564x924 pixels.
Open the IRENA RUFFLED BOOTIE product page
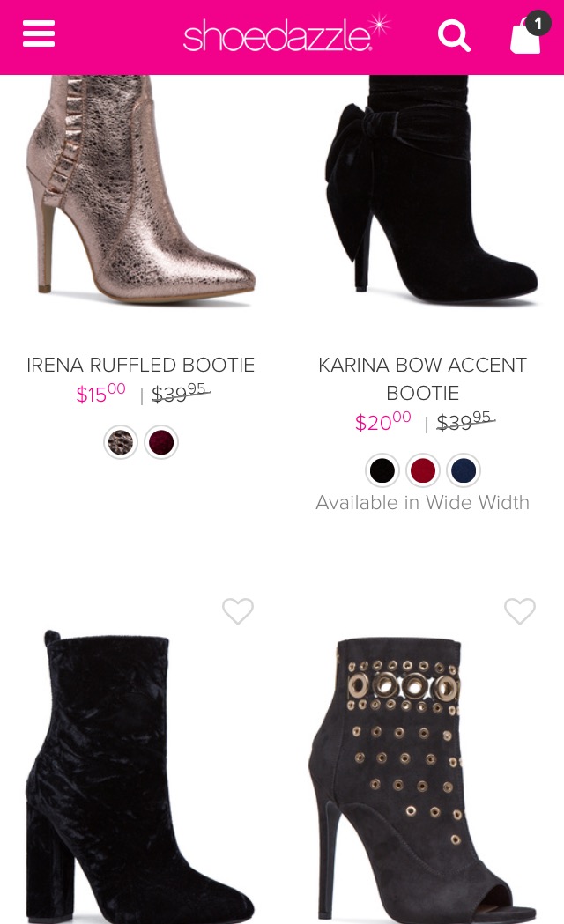point(140,365)
